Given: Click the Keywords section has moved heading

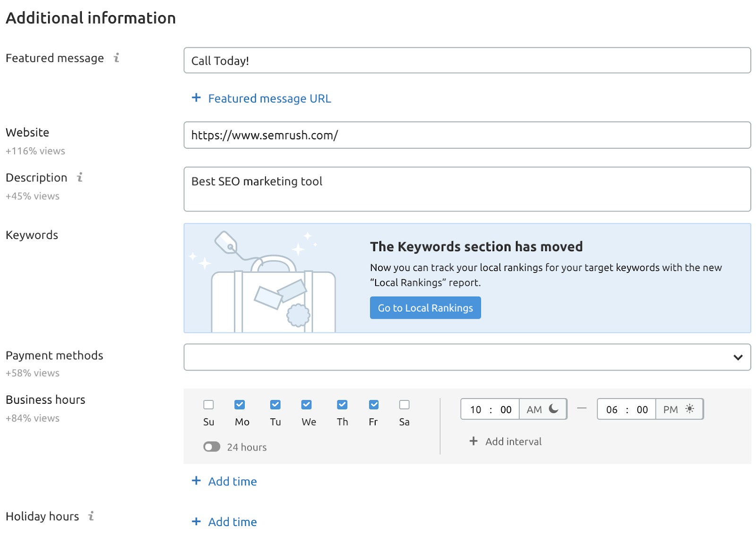Looking at the screenshot, I should pos(476,246).
